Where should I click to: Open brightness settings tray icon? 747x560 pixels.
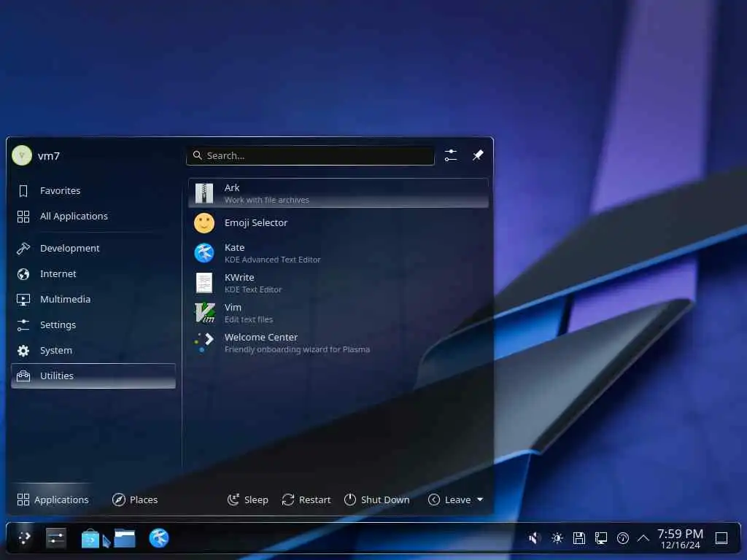coord(557,538)
